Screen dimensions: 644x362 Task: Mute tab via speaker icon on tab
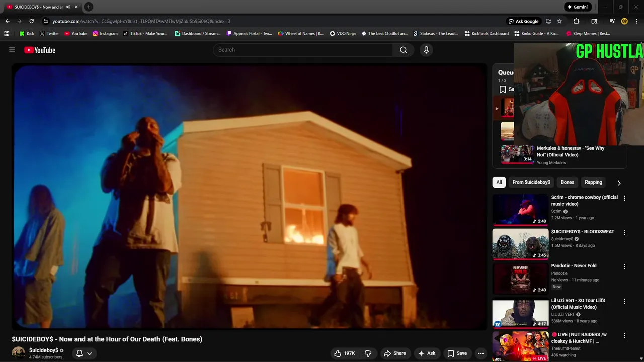[x=68, y=7]
